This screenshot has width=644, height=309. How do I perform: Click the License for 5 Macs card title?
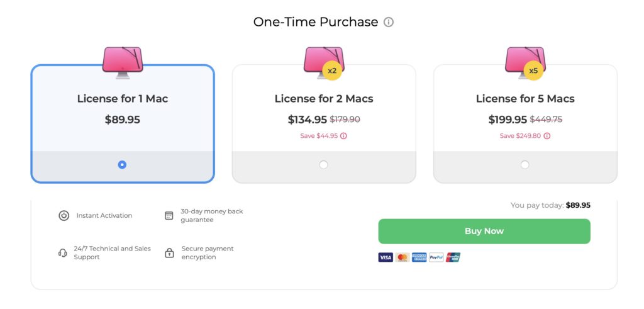(x=525, y=99)
